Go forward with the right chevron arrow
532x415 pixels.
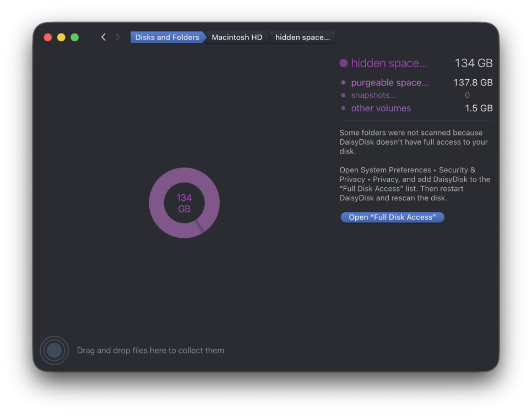click(117, 37)
